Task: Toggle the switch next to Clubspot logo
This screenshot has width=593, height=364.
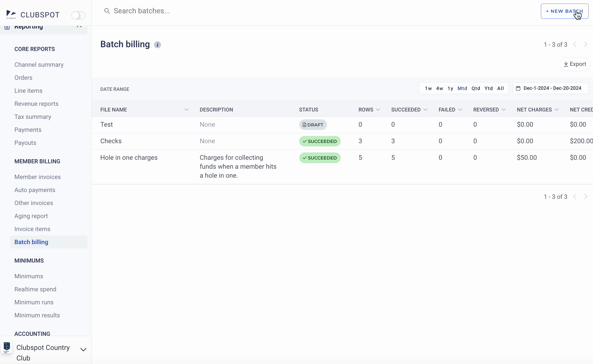Action: (x=78, y=15)
